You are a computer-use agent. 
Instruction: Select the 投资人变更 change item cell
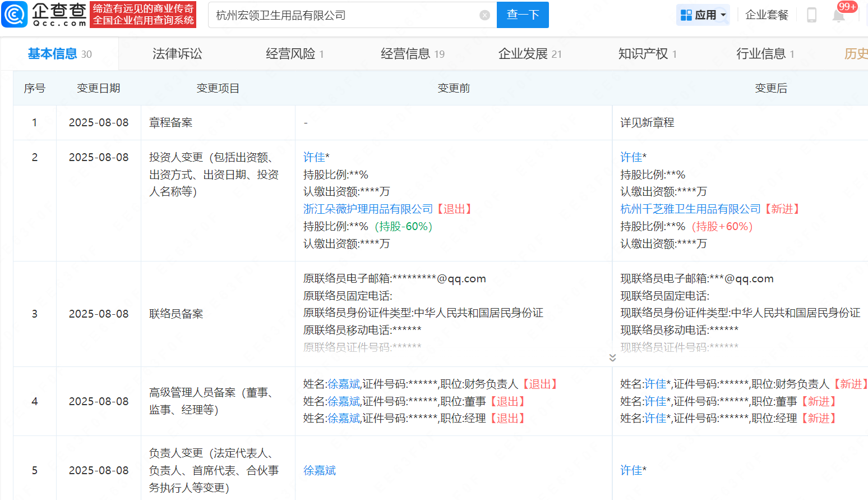pos(218,201)
